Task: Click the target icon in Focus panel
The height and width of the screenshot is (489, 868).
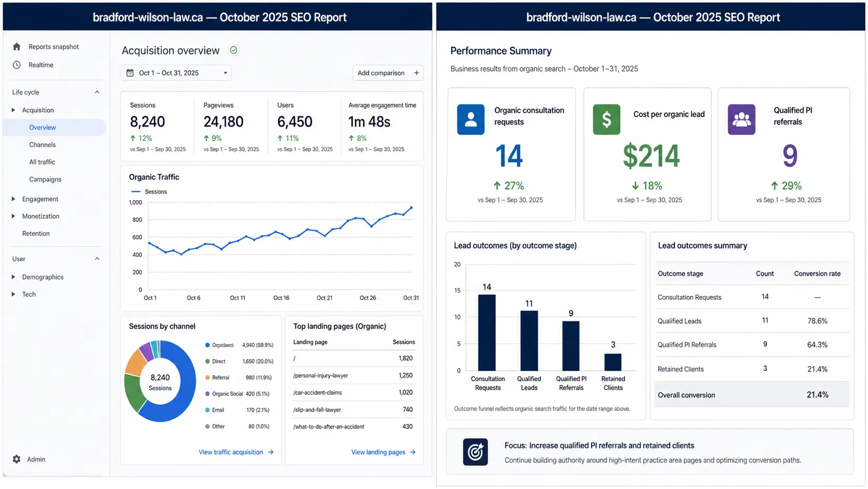Action: (476, 452)
